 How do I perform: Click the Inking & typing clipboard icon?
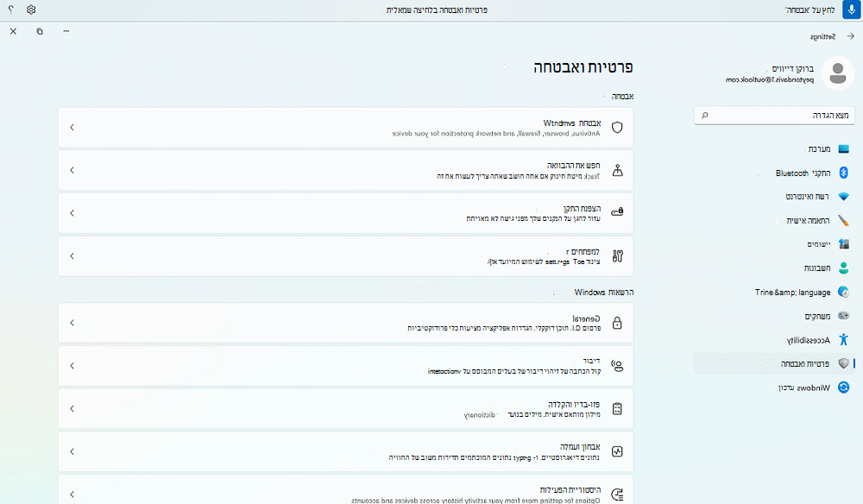click(618, 409)
